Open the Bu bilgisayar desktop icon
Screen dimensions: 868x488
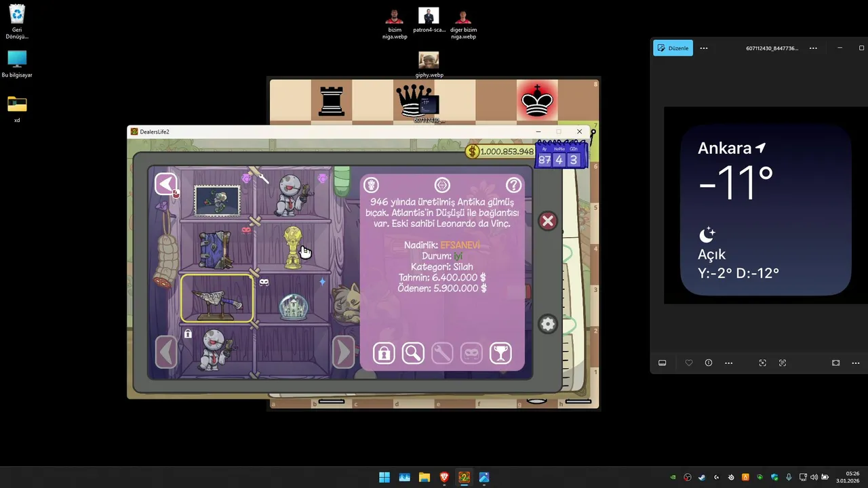click(x=17, y=64)
